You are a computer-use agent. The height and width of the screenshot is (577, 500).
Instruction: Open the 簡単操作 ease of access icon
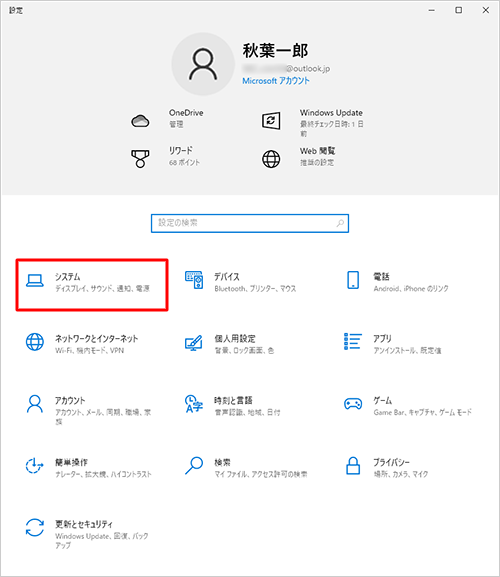click(35, 466)
